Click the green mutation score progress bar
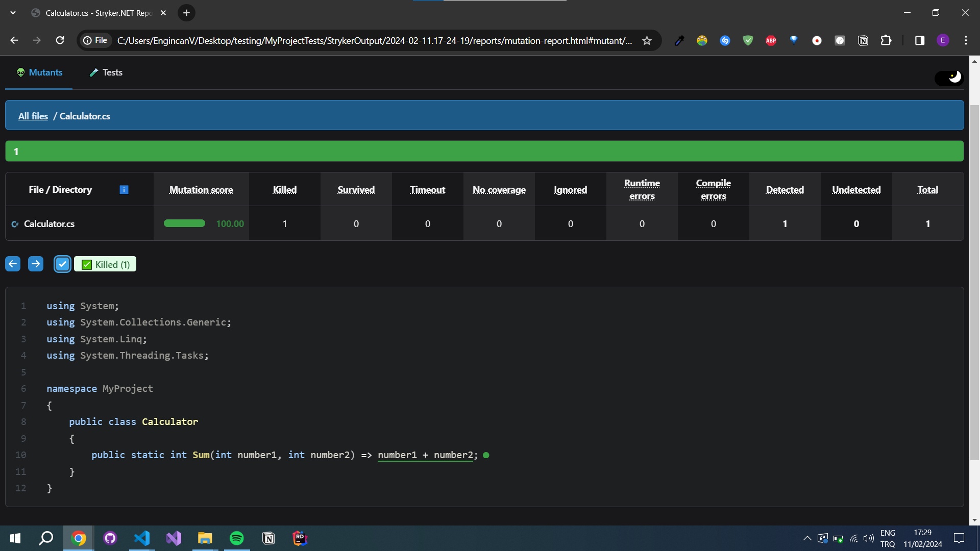 click(x=184, y=223)
